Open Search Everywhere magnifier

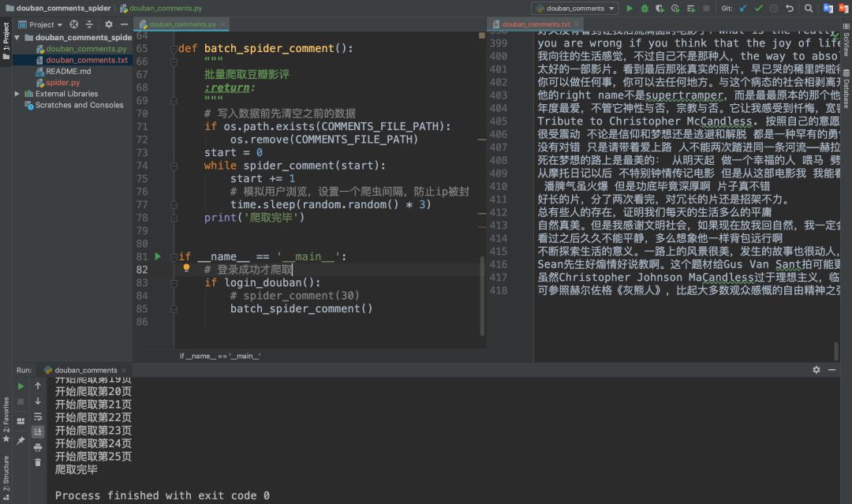[809, 8]
